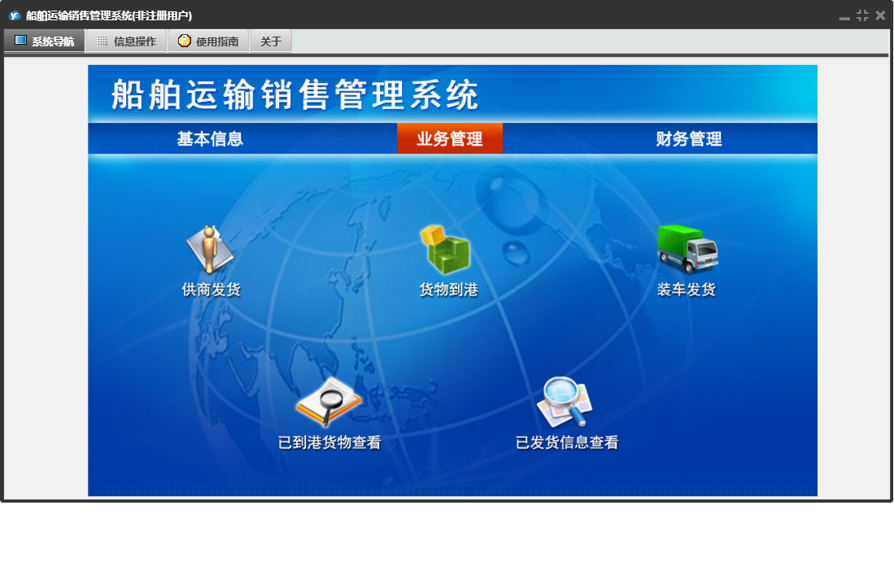This screenshot has height=588, width=894.
Task: Click the 已到港货物查看 label
Action: pos(329,442)
